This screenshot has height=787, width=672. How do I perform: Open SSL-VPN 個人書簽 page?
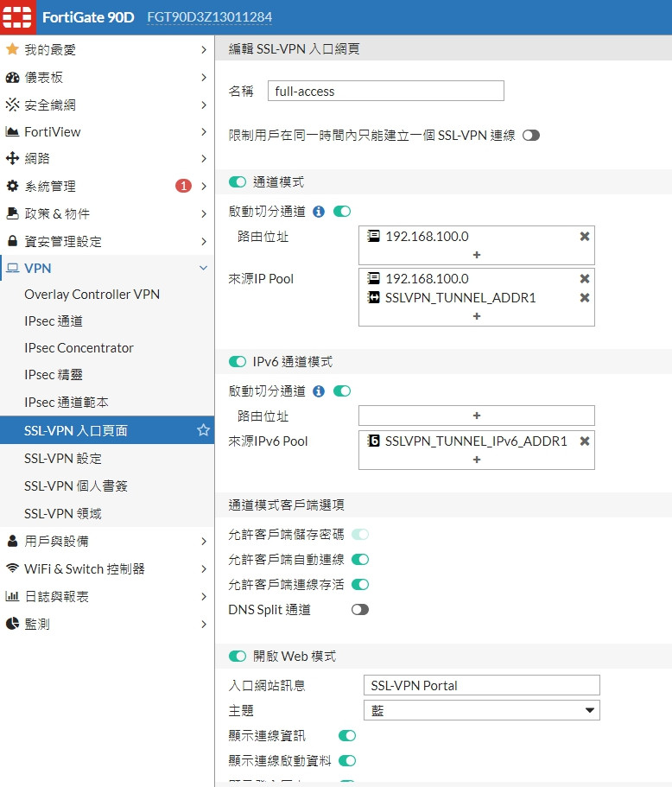76,486
